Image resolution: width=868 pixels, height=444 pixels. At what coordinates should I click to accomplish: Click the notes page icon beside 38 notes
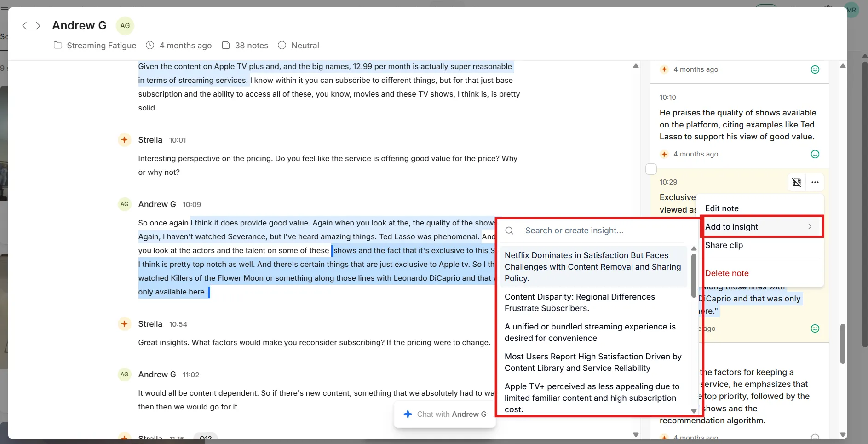point(226,45)
